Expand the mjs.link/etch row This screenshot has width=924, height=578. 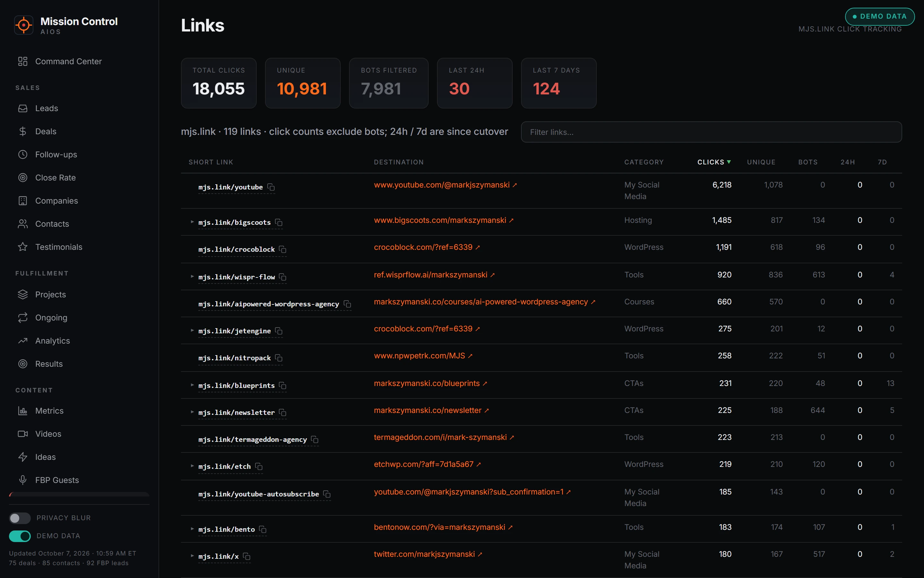tap(192, 466)
